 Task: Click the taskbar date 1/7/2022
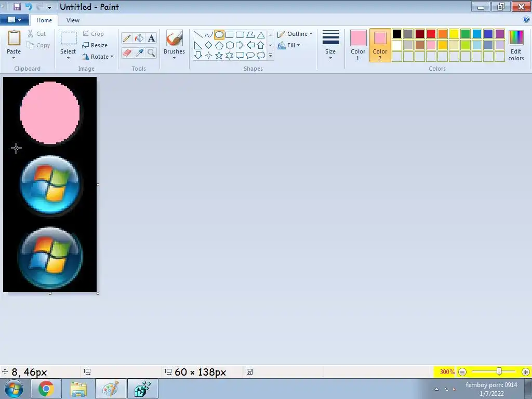click(x=491, y=394)
